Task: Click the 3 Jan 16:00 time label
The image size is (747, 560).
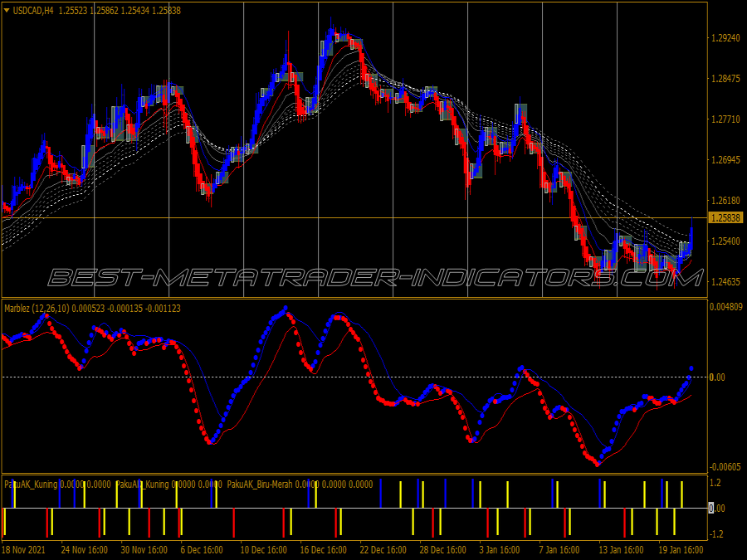Action: [x=500, y=549]
